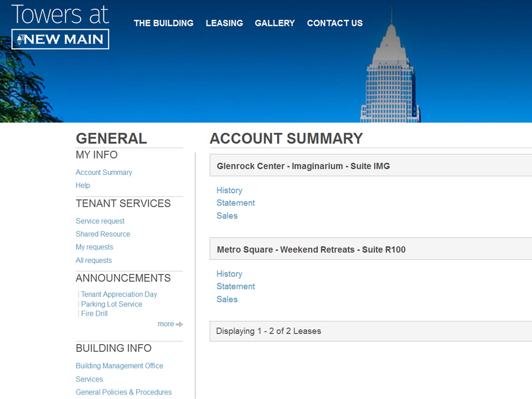Screen dimensions: 532x399
Task: Click the Towers at New Main logo
Action: pyautogui.click(x=60, y=27)
